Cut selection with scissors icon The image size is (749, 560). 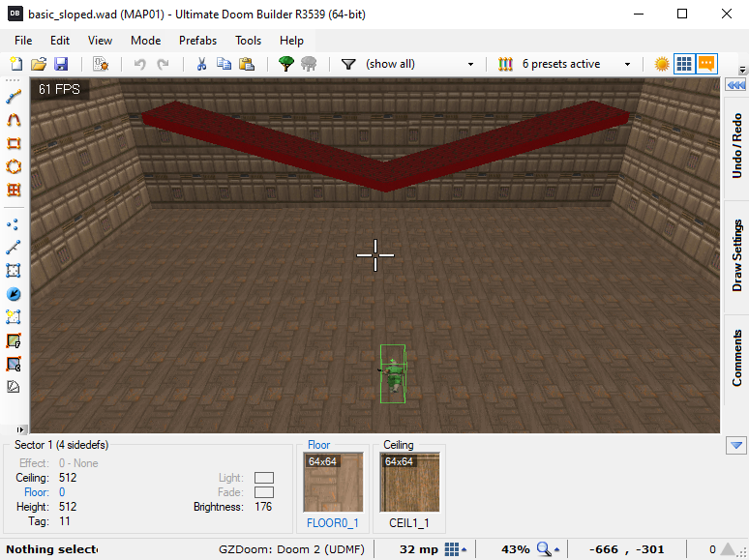coord(201,64)
